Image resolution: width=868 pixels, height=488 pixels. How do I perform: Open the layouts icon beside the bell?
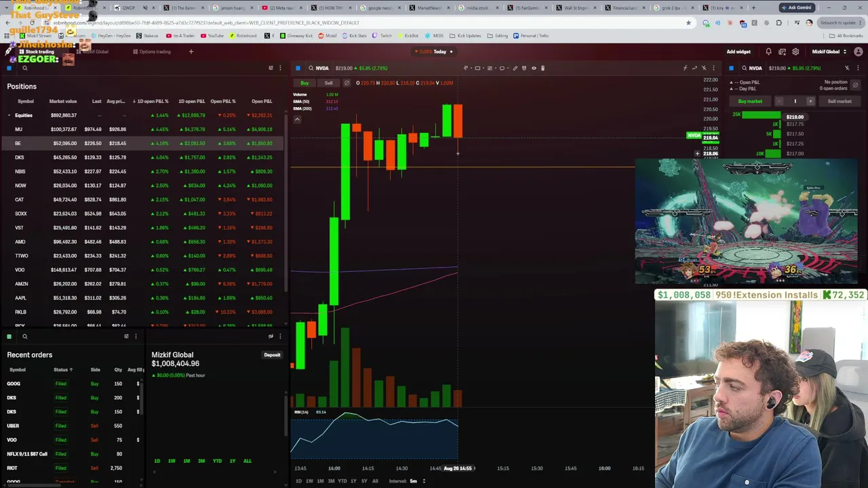coord(782,52)
